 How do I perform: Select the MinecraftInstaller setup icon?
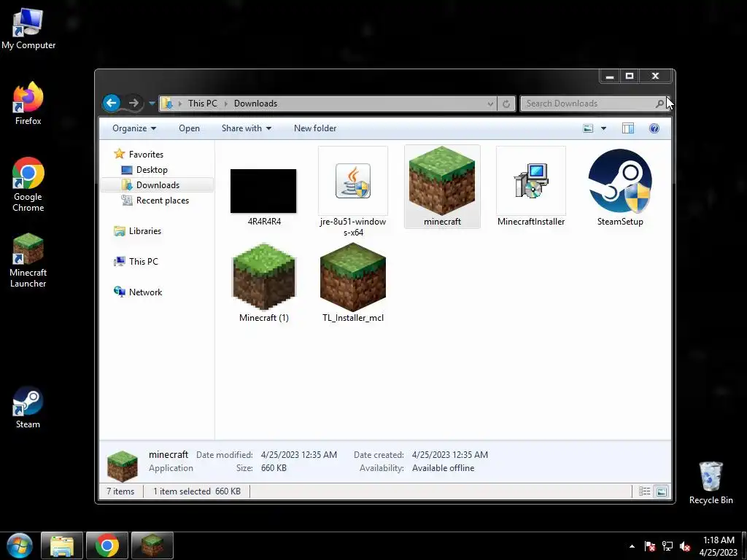pyautogui.click(x=531, y=181)
